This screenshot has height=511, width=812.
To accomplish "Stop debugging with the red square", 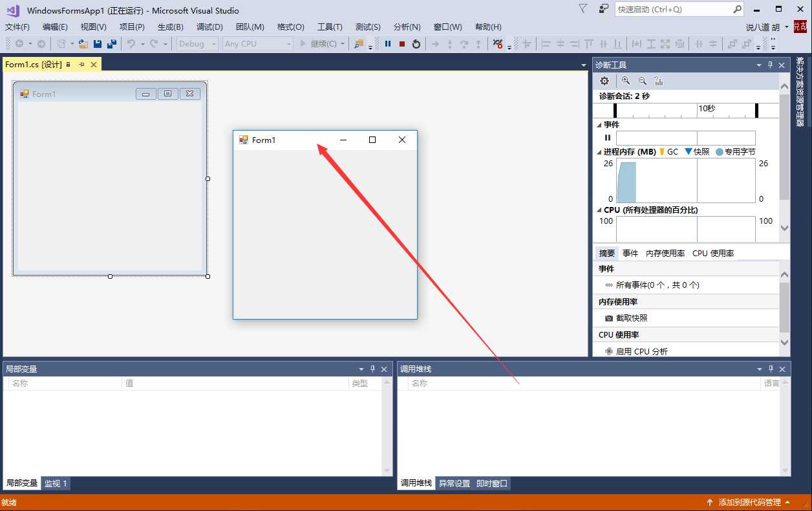I will point(402,44).
